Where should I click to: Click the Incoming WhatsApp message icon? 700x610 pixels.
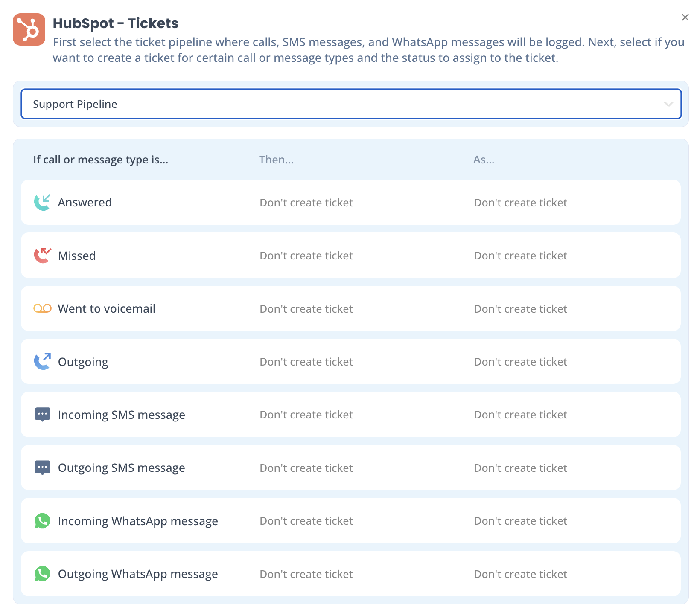pos(42,521)
